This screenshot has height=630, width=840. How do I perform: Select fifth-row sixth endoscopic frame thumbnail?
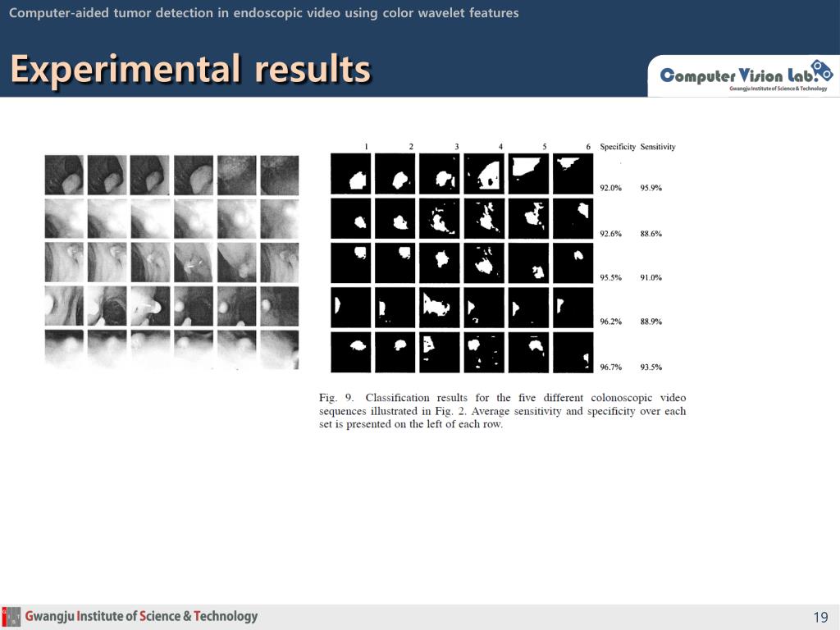tap(280, 349)
